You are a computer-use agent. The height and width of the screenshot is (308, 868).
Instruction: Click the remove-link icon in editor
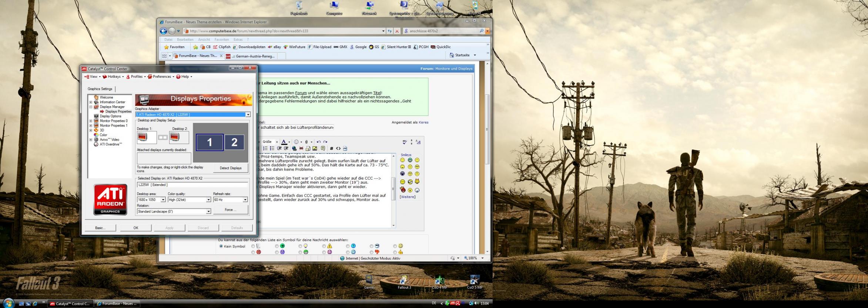pos(301,148)
